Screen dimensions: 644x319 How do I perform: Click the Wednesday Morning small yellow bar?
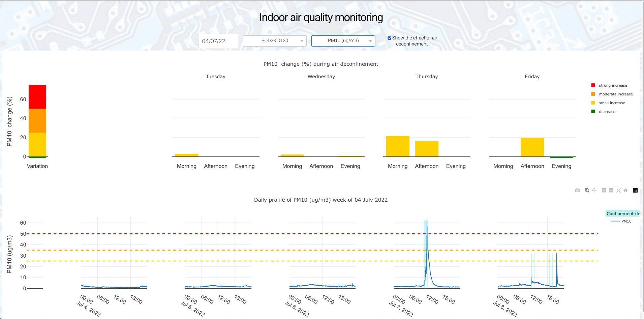click(292, 155)
